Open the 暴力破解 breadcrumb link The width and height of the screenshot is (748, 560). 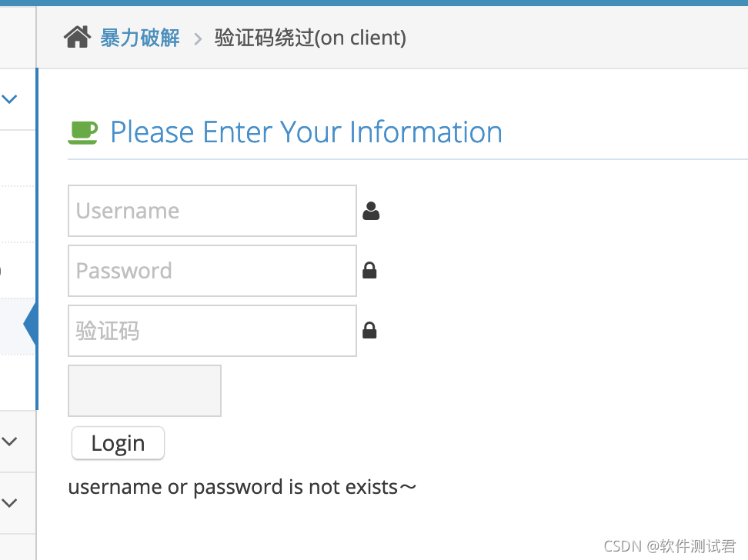click(139, 37)
